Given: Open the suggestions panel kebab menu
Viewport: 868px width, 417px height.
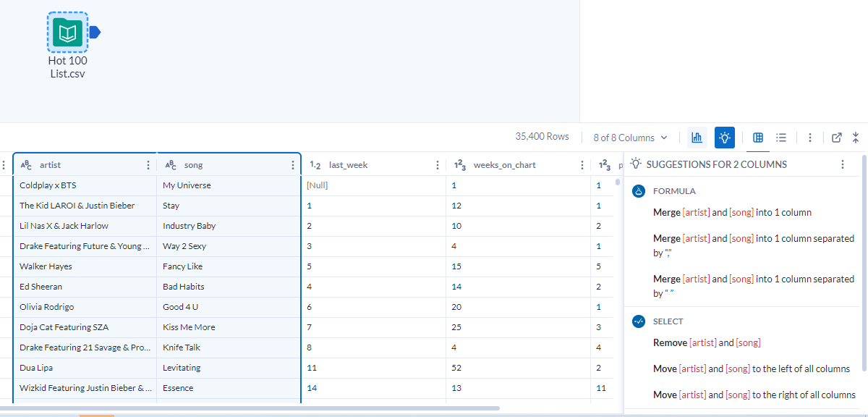Looking at the screenshot, I should coord(843,164).
